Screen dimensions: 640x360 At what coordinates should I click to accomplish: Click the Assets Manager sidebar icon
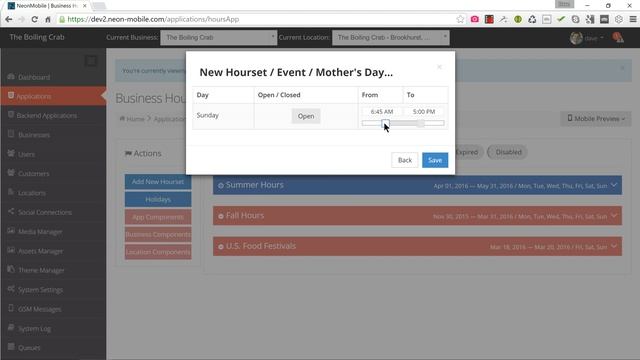[11, 250]
